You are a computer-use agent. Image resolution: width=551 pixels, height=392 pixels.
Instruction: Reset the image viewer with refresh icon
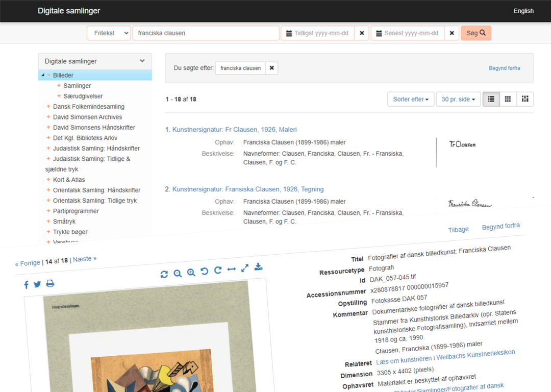[x=164, y=274]
